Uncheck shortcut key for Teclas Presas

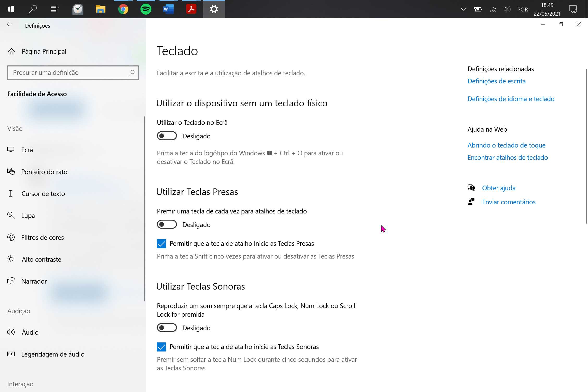click(161, 243)
